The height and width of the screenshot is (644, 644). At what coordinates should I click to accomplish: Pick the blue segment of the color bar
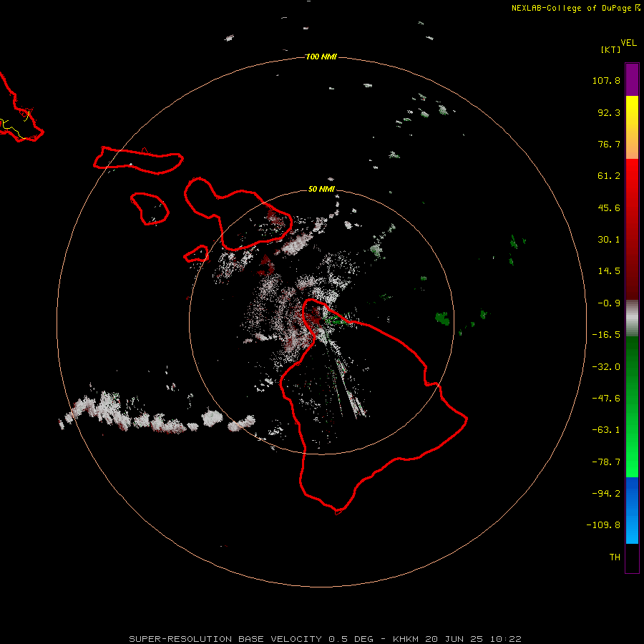pyautogui.click(x=632, y=510)
